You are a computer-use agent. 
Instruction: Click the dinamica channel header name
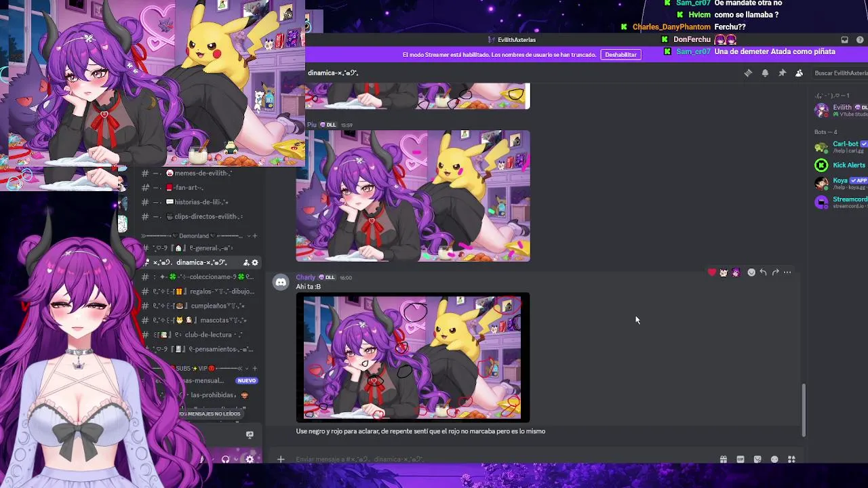coord(333,73)
